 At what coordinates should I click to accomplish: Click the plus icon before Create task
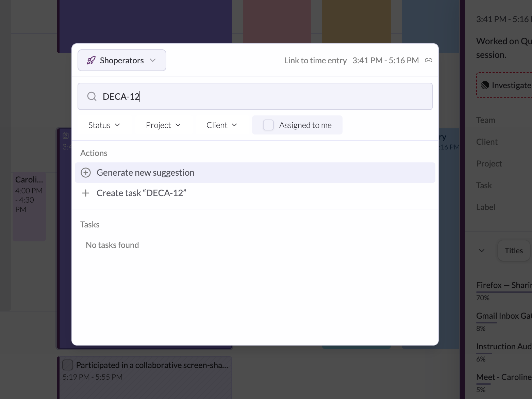[x=86, y=193]
